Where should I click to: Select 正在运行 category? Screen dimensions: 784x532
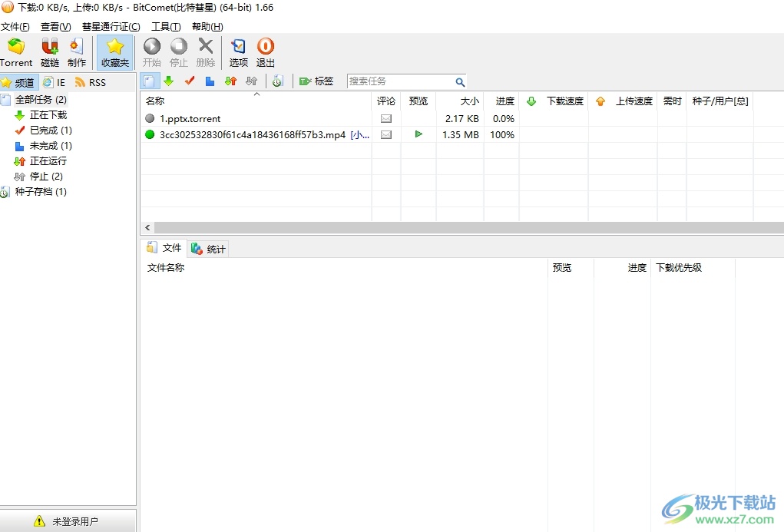(x=48, y=161)
